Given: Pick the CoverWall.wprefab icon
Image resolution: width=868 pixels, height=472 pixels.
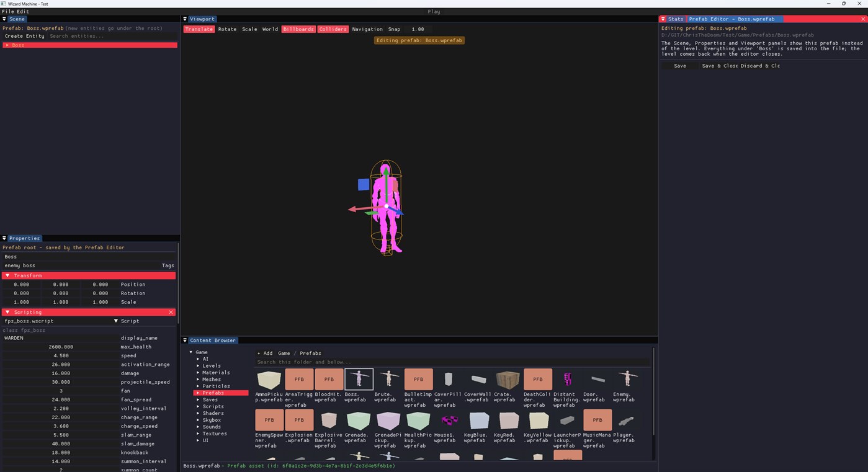Looking at the screenshot, I should pyautogui.click(x=478, y=379).
